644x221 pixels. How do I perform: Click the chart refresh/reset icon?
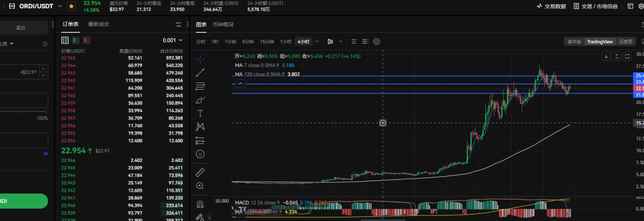point(627,56)
